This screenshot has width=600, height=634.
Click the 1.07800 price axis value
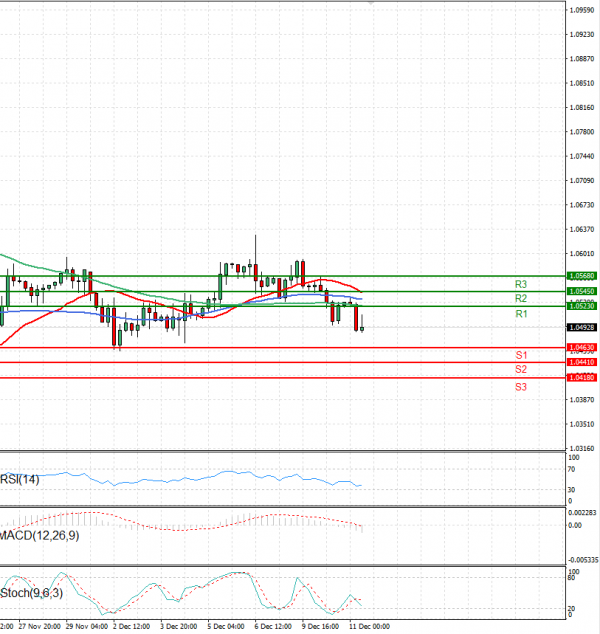click(x=582, y=132)
